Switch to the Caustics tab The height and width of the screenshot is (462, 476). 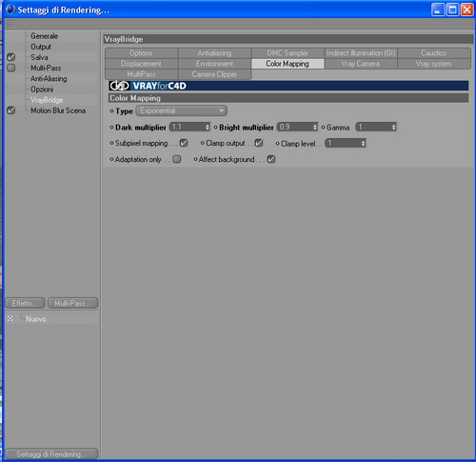click(x=434, y=53)
